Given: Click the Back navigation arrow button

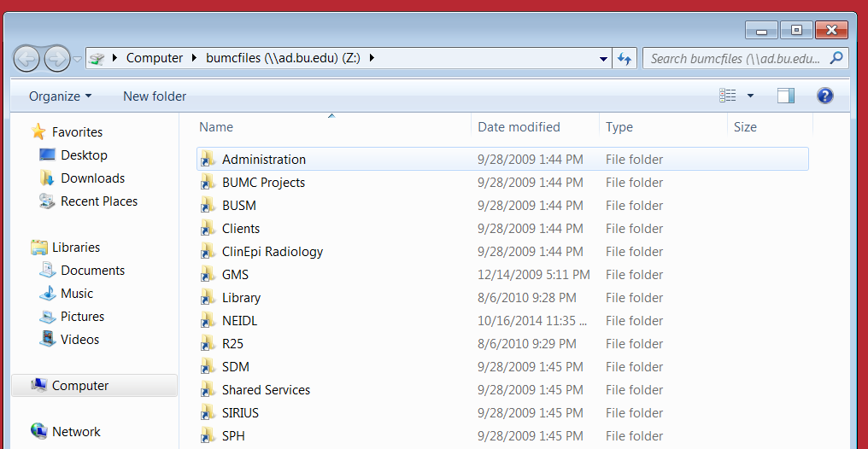Looking at the screenshot, I should click(x=26, y=59).
